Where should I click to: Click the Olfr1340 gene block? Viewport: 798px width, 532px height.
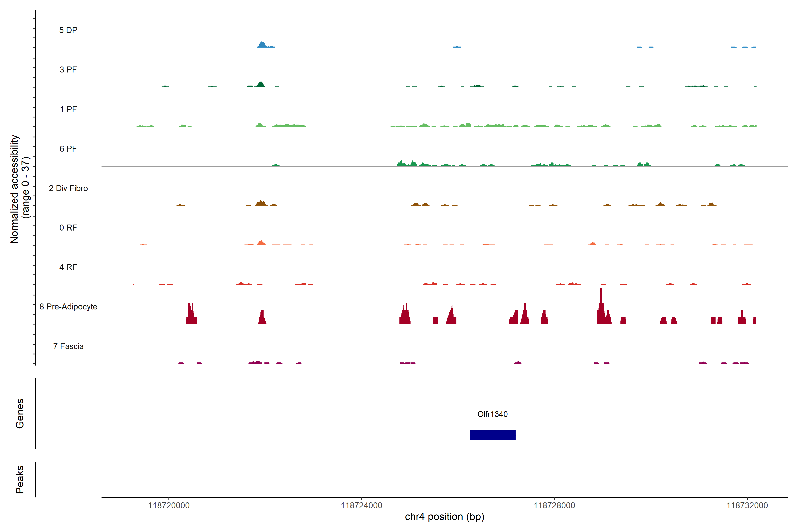pyautogui.click(x=492, y=435)
